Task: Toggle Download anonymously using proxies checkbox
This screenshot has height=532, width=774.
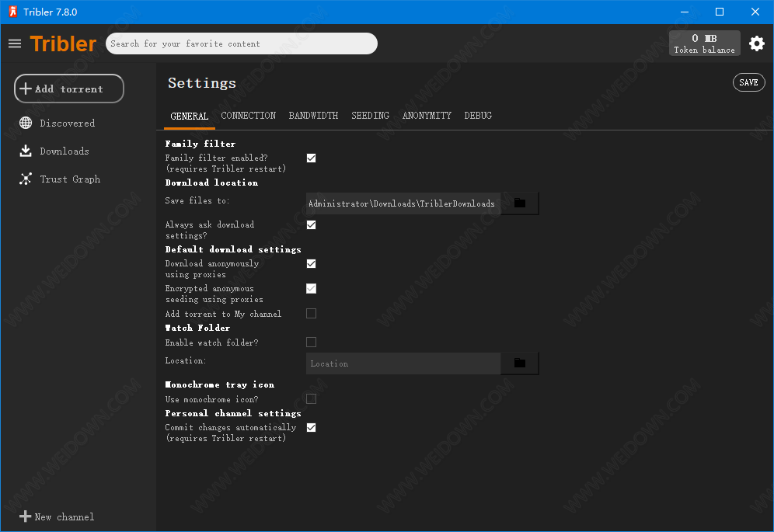Action: [311, 263]
